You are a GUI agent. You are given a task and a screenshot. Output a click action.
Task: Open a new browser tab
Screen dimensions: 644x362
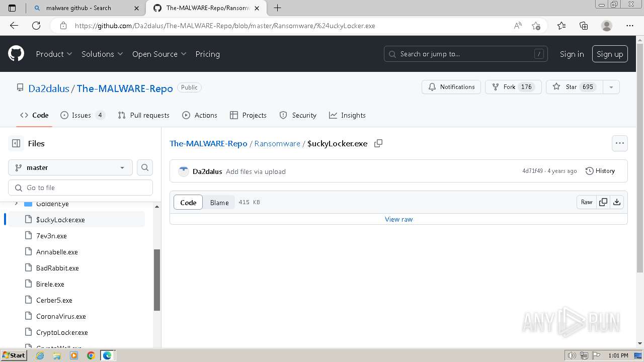pyautogui.click(x=277, y=8)
